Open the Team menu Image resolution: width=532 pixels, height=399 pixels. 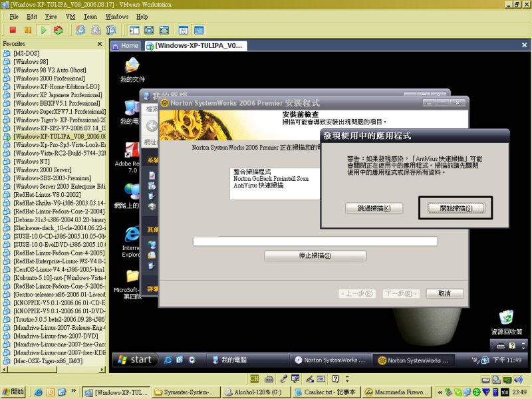tap(90, 17)
